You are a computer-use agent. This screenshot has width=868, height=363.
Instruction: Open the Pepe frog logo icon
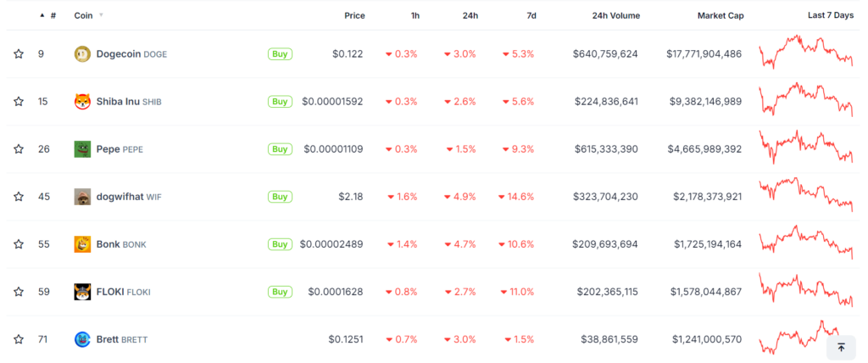tap(82, 149)
